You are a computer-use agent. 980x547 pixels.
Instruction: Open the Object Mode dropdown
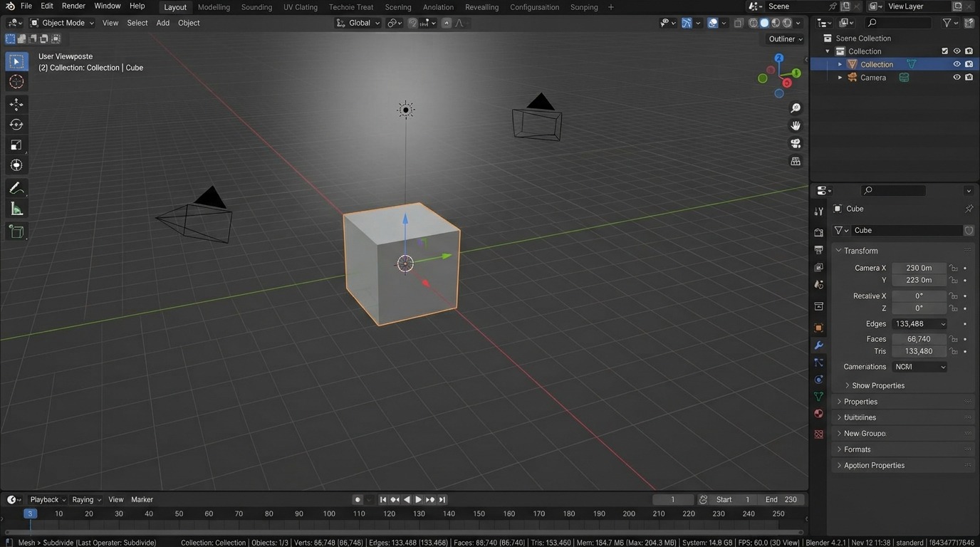(62, 23)
